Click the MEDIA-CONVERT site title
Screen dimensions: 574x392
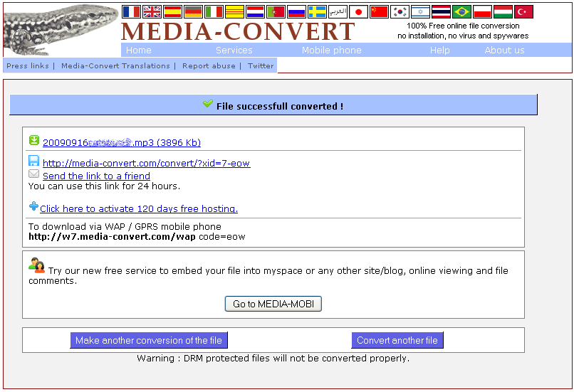tap(238, 31)
